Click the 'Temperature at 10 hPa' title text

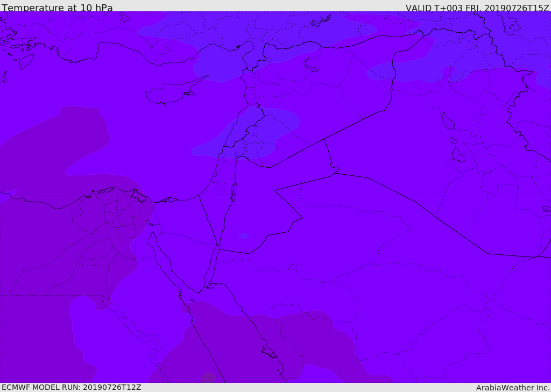pyautogui.click(x=57, y=8)
